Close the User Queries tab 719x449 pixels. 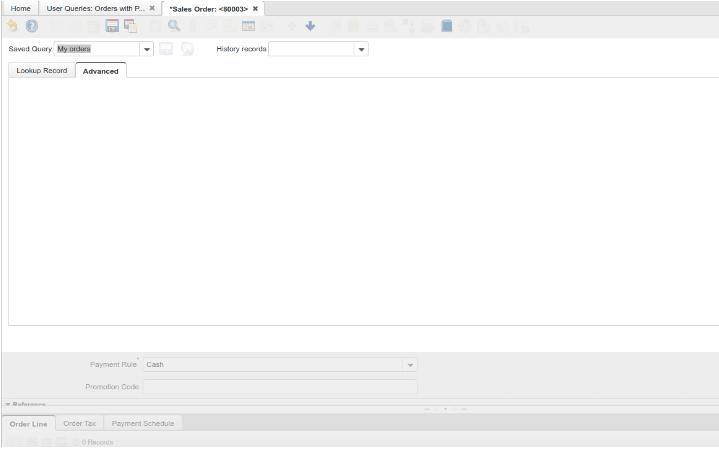[152, 8]
